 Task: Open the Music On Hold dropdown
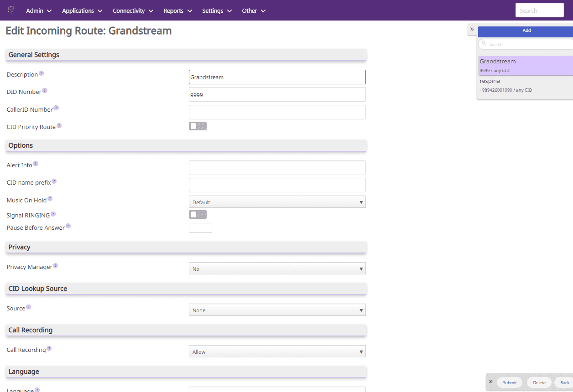coord(277,202)
